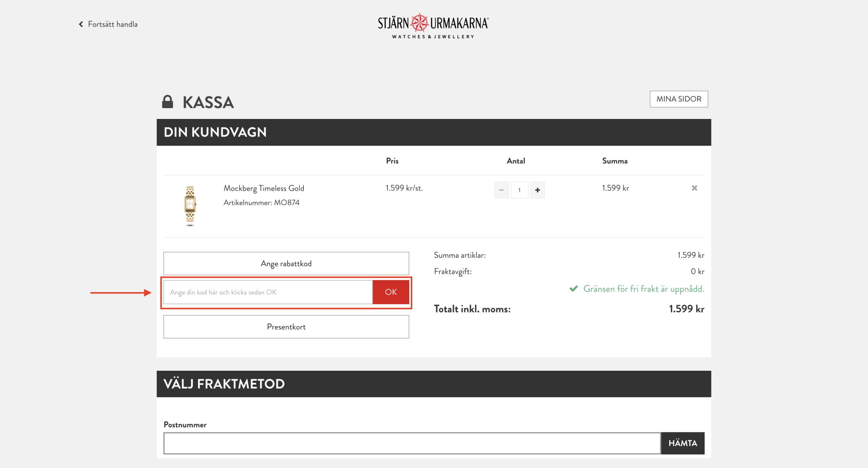Screen dimensions: 868x468
Task: Click the VÄLJ FRAKTMETOD header
Action: coord(224,384)
